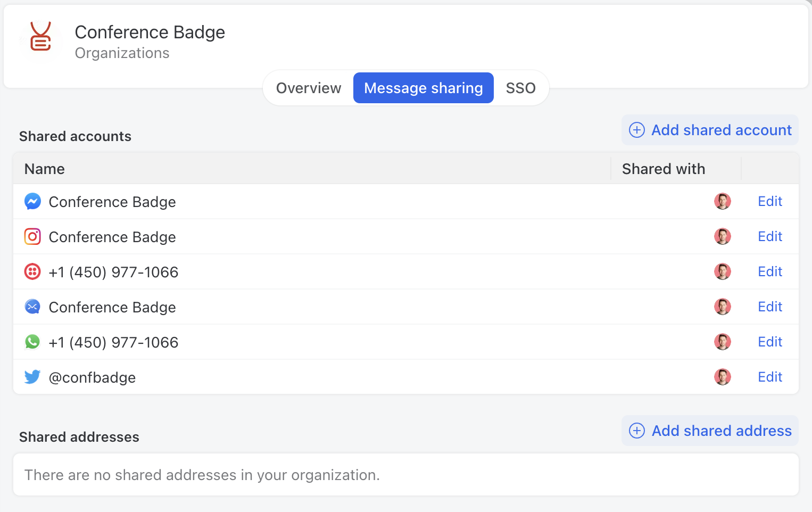This screenshot has width=812, height=512.
Task: Open the avatar shared with the Twitter account
Action: pyautogui.click(x=723, y=376)
